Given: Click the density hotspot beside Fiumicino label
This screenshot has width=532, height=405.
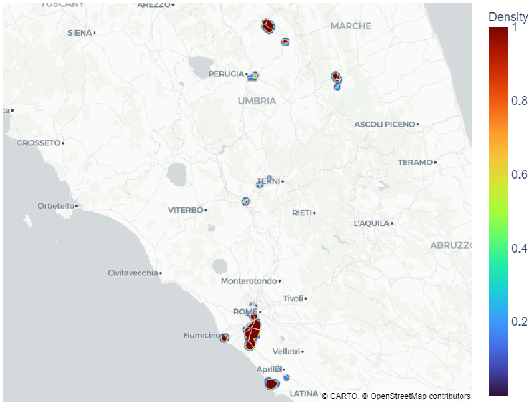Looking at the screenshot, I should pos(224,338).
